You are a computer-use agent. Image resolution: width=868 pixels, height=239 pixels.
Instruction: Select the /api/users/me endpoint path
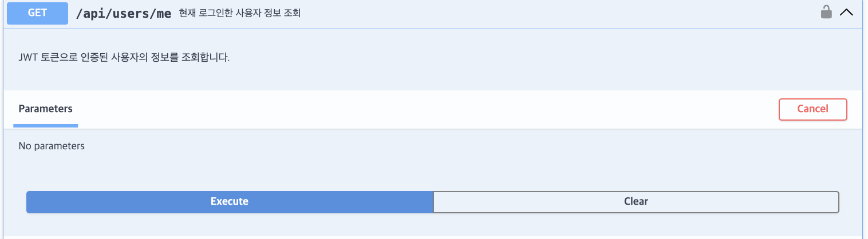pos(124,14)
